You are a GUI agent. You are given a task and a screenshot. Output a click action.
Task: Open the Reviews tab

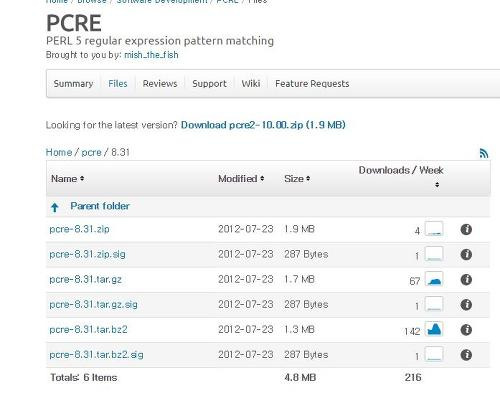pyautogui.click(x=160, y=83)
